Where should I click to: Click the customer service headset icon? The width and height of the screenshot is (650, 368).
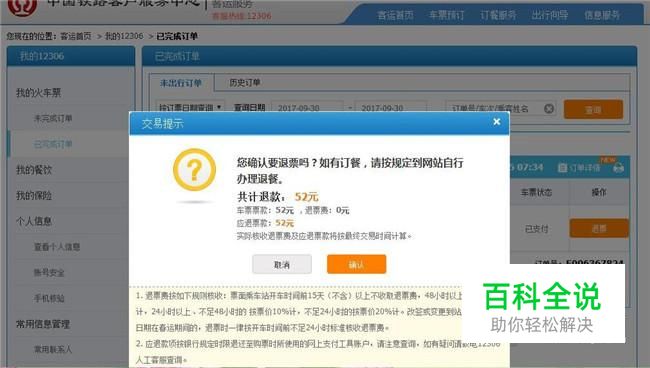(618, 168)
